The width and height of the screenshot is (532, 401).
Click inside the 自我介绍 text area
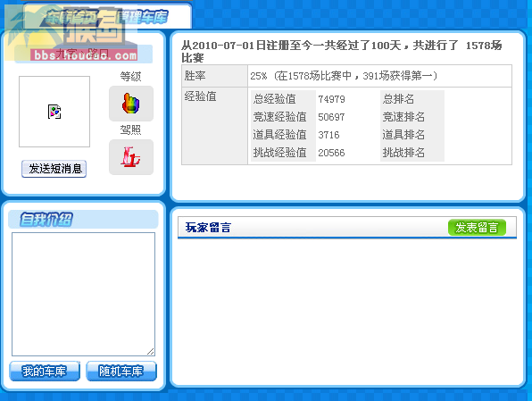pyautogui.click(x=84, y=294)
